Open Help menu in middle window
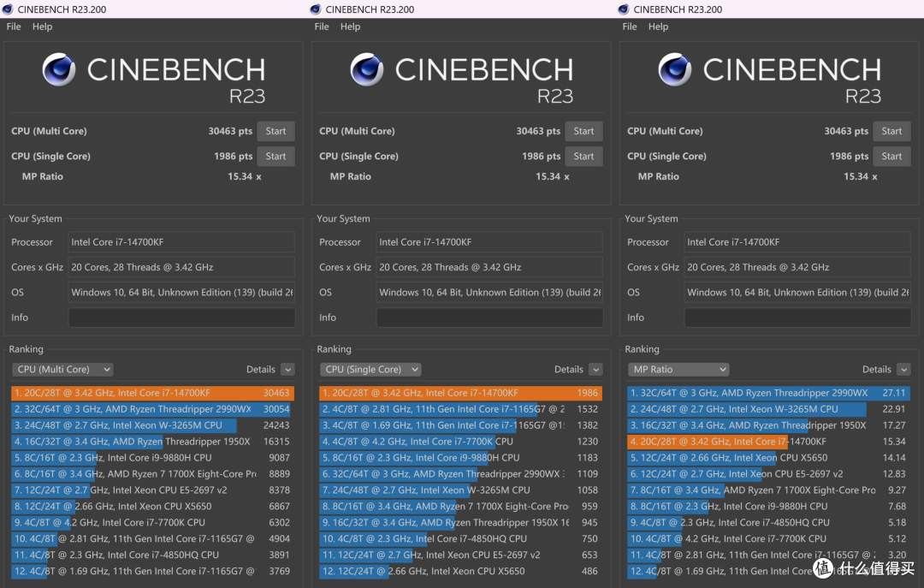Screen dimensions: 924x588 (x=350, y=27)
